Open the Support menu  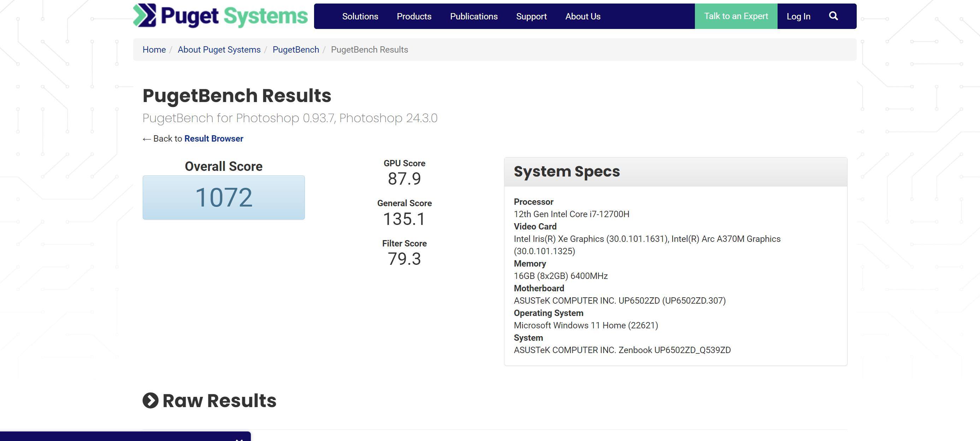click(x=531, y=16)
